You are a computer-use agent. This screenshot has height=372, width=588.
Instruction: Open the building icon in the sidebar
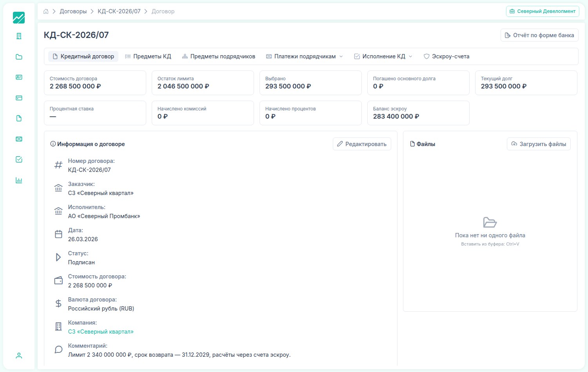tap(19, 36)
